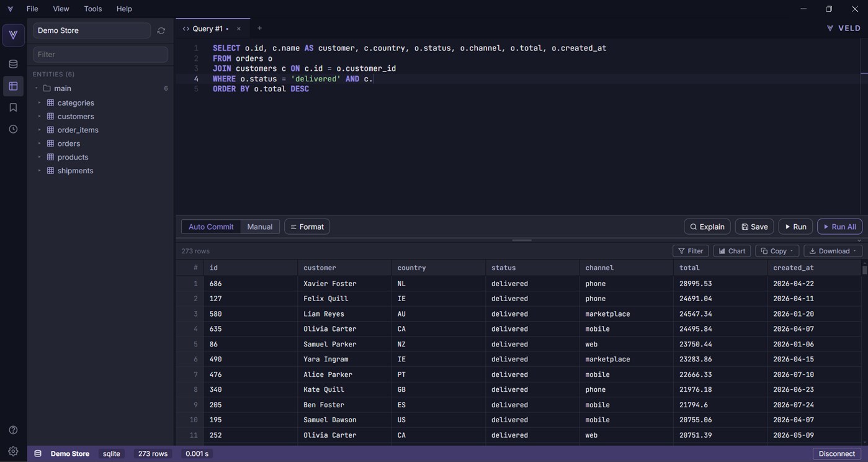Click the 0.001 s timing in status bar
The image size is (868, 462).
click(x=197, y=454)
